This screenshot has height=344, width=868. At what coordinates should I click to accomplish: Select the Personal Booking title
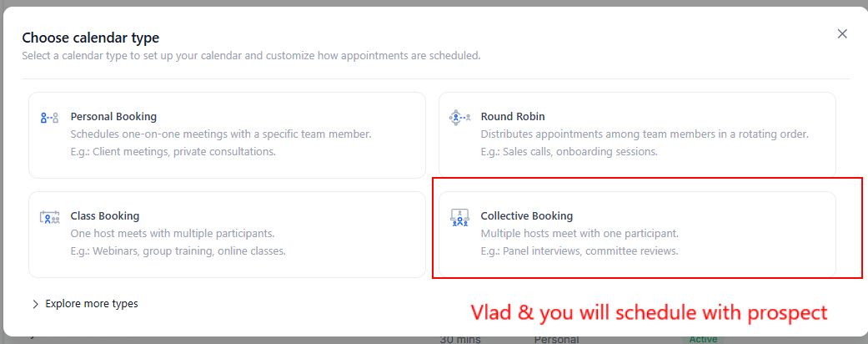click(x=113, y=117)
